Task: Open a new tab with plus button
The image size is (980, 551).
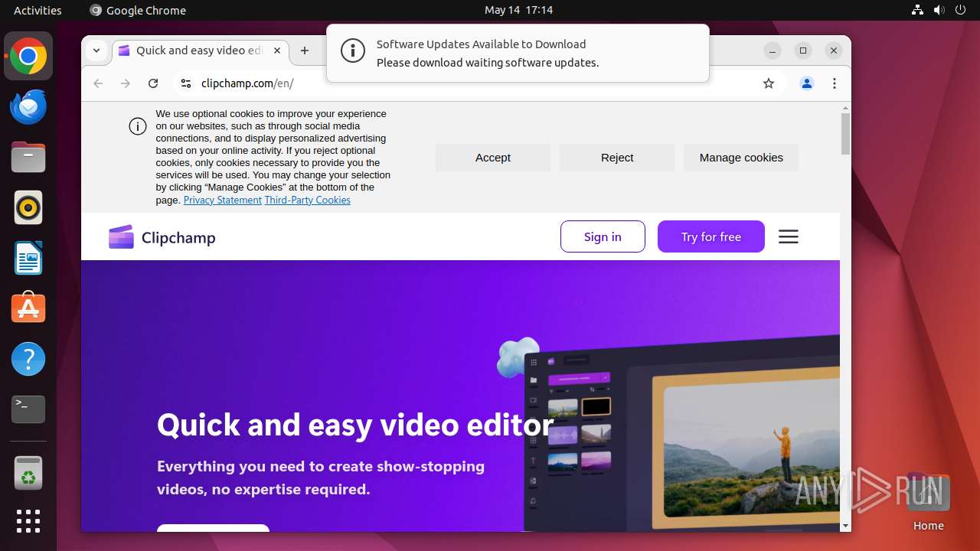Action: 305,51
